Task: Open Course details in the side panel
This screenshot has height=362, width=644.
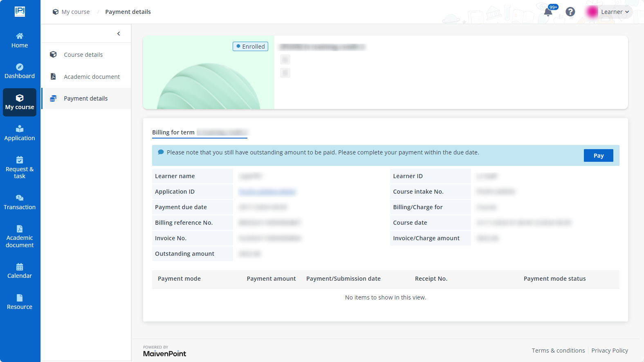Action: [86, 55]
